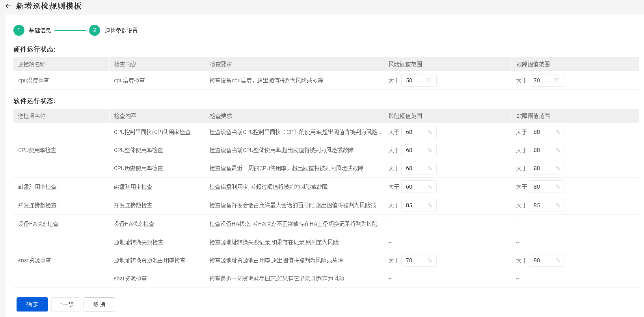
Task: Click the back arrow next to page title
Action: (x=8, y=6)
